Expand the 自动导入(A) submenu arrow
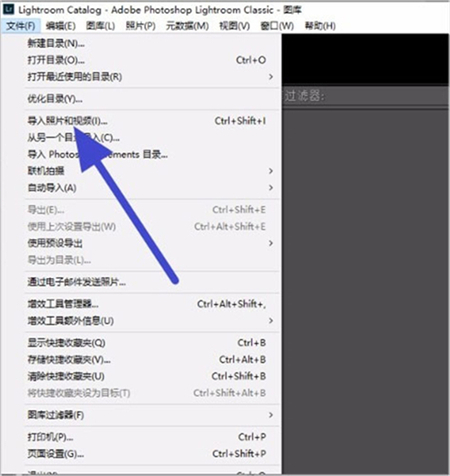The width and height of the screenshot is (450, 476). 271,188
